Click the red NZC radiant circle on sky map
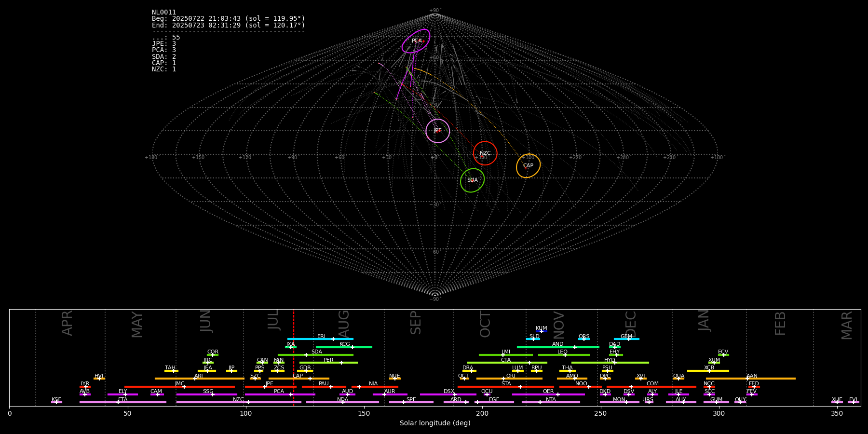This screenshot has width=868, height=434. [485, 153]
